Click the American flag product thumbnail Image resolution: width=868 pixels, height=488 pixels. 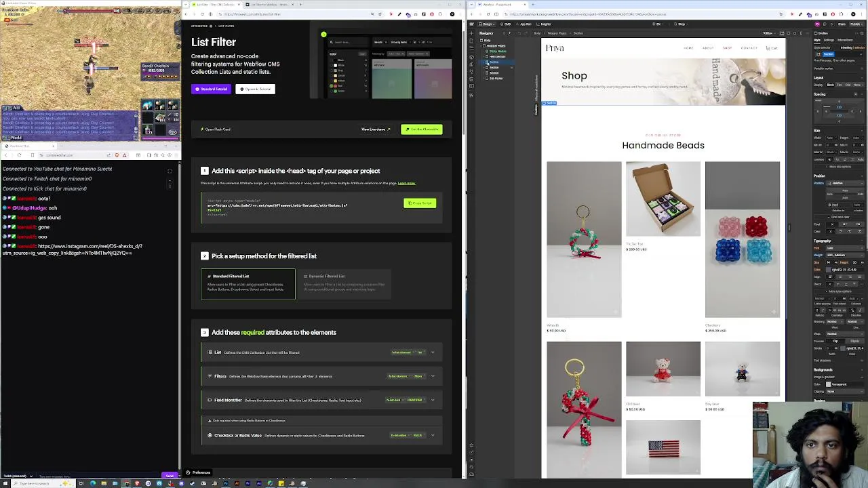coord(663,447)
